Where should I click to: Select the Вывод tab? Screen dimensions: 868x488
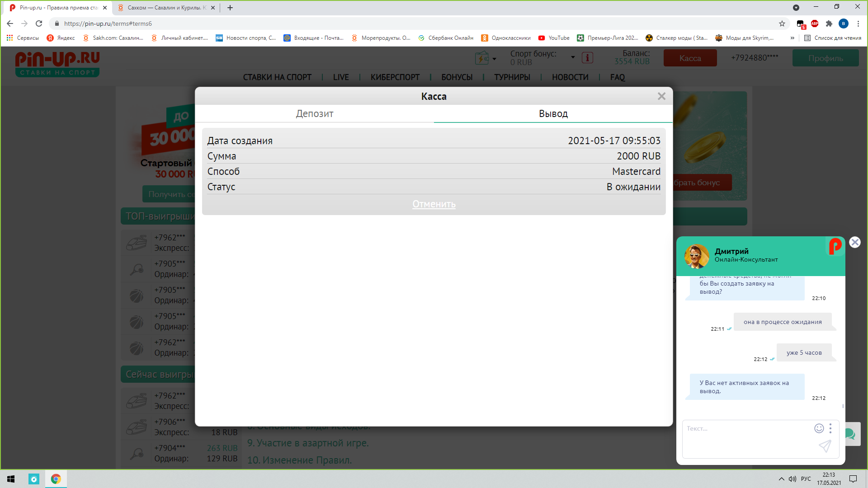[553, 114]
